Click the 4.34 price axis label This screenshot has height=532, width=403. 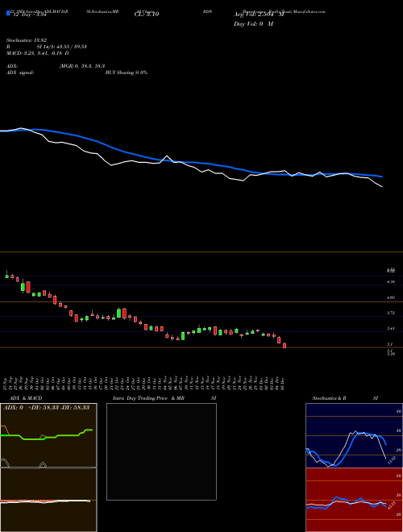pos(391,281)
